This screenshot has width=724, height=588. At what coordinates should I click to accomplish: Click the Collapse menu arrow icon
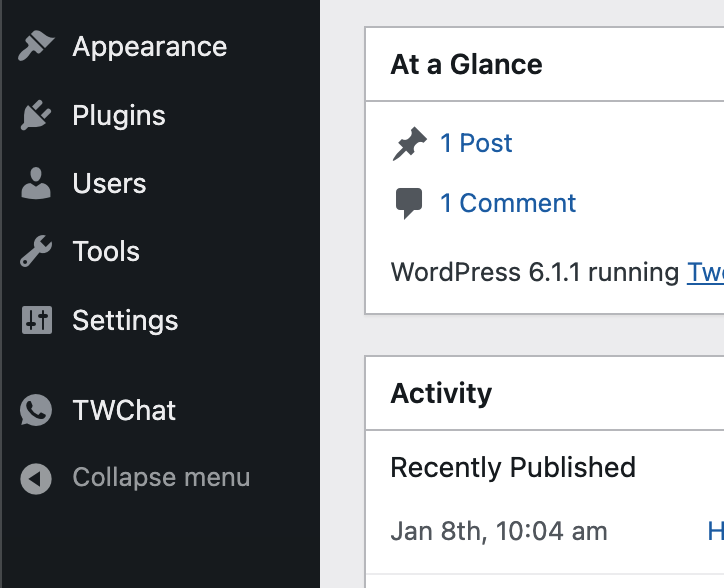click(x=36, y=479)
